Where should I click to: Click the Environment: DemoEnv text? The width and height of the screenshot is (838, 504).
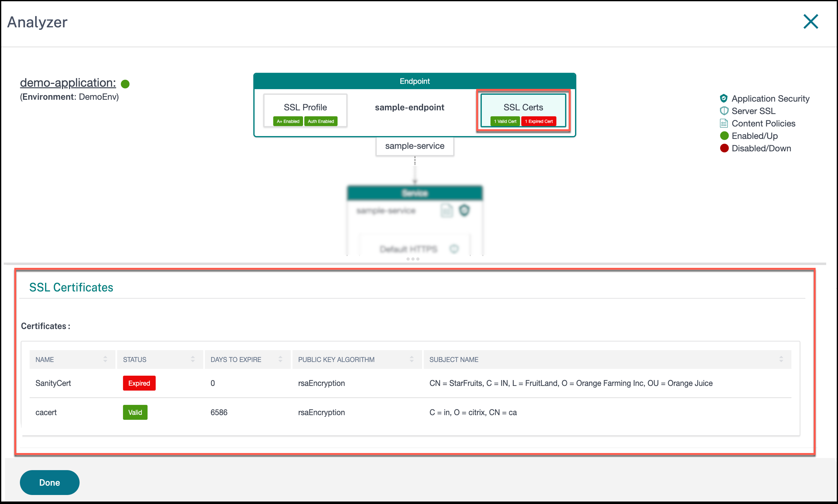(69, 97)
